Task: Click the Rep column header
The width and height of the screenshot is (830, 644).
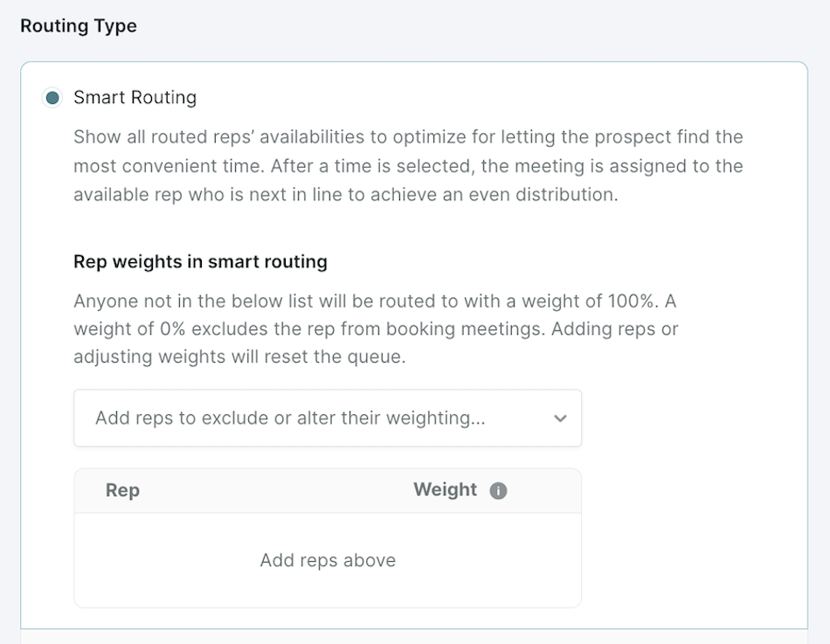Action: coord(123,490)
